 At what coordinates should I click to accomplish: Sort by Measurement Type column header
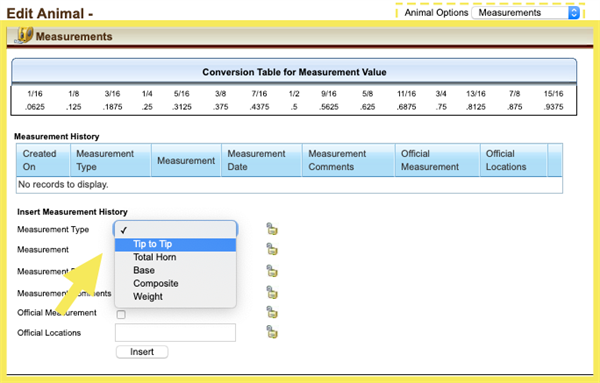(x=111, y=160)
